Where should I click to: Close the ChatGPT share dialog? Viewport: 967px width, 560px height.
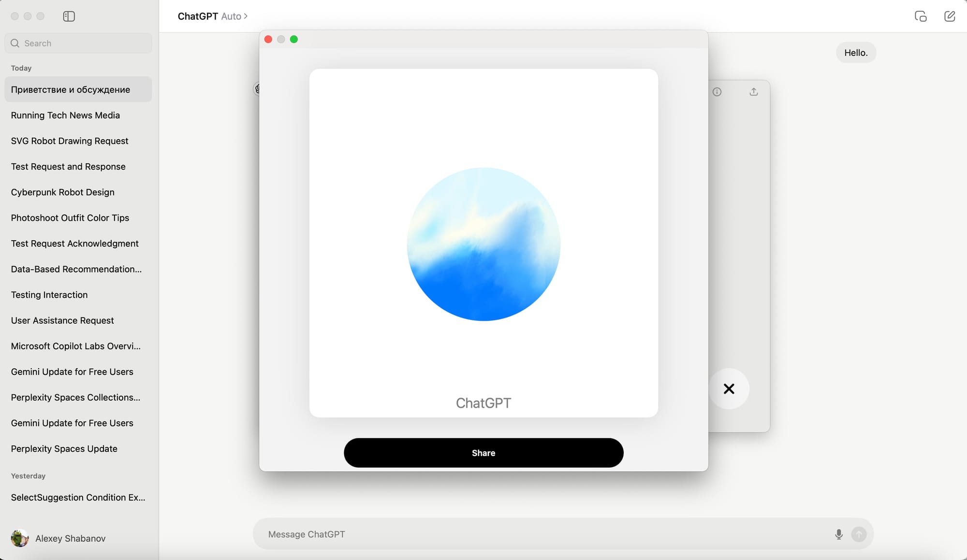click(x=728, y=388)
